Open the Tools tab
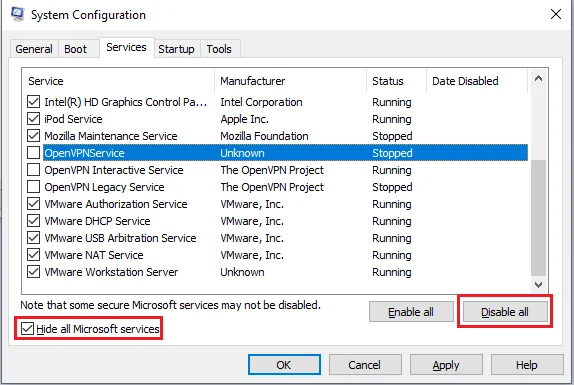This screenshot has height=385, width=574. tap(219, 49)
